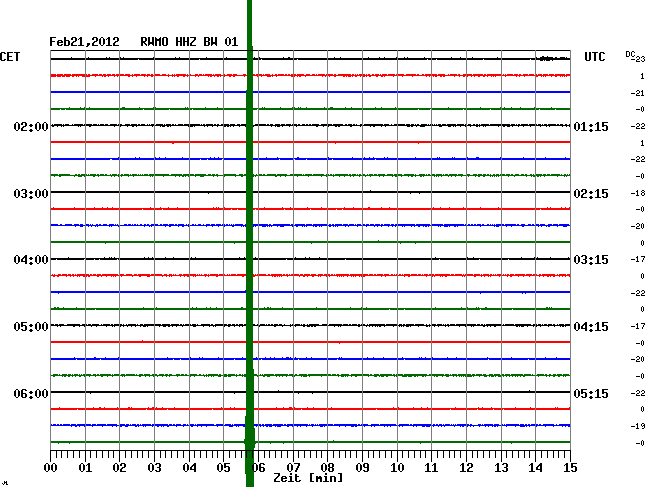Click the black trace at 06:00 CET

(x=310, y=392)
